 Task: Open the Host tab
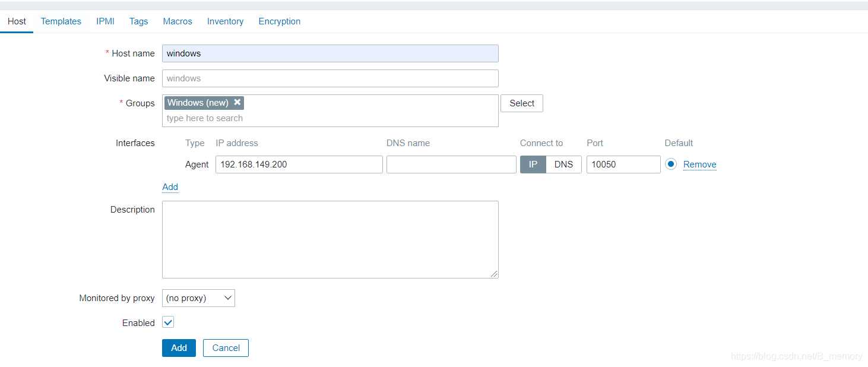(17, 21)
